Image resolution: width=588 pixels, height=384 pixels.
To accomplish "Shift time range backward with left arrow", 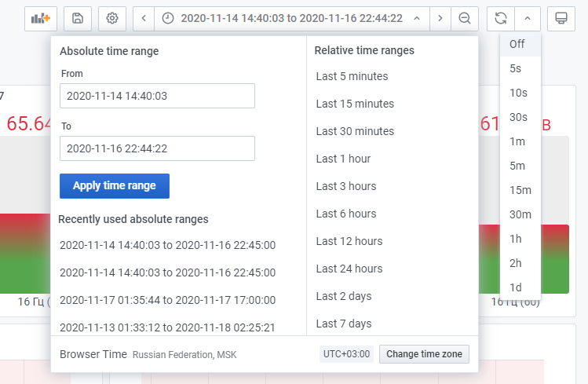I will click(144, 18).
